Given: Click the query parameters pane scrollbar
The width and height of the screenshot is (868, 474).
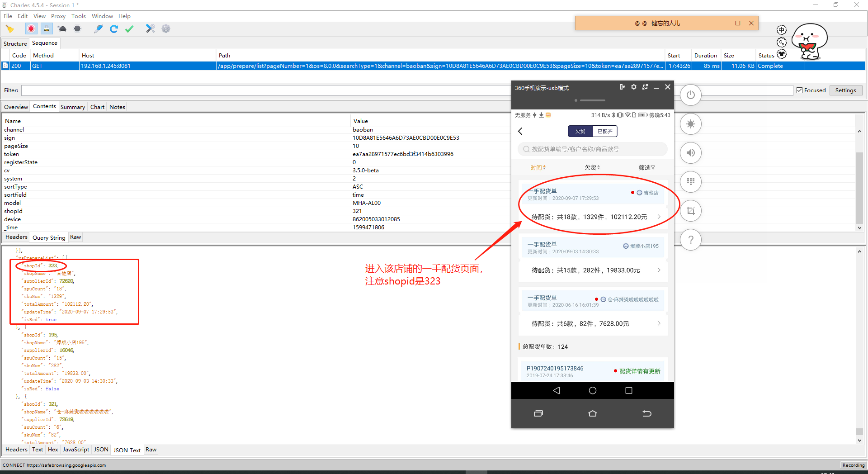Looking at the screenshot, I should pyautogui.click(x=859, y=179).
